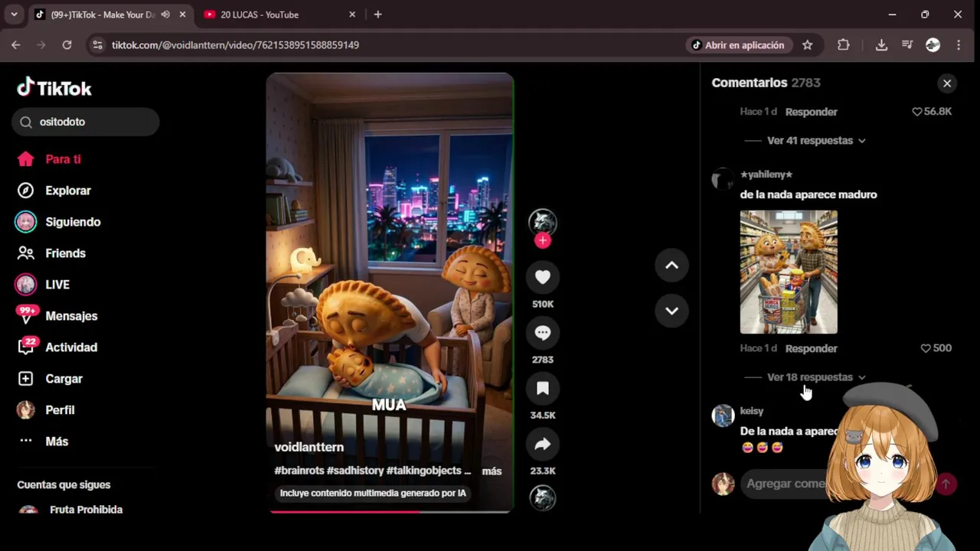Go to Perfil page

(x=46, y=410)
